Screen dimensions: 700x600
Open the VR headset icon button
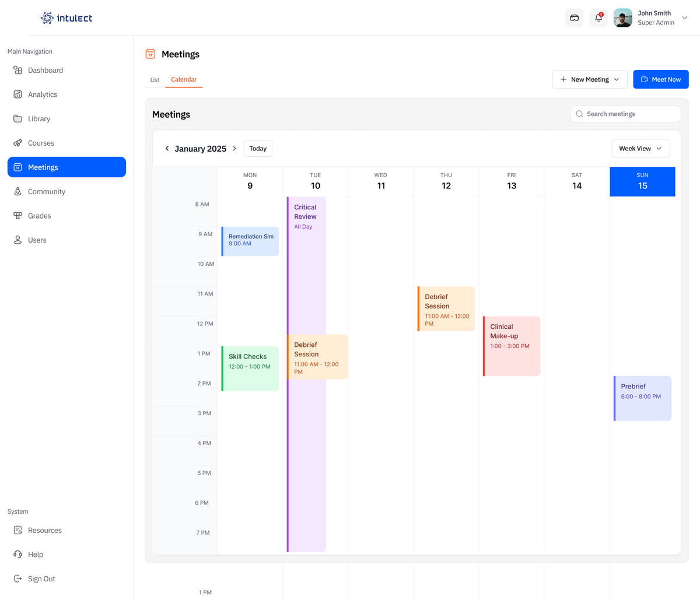pyautogui.click(x=575, y=17)
